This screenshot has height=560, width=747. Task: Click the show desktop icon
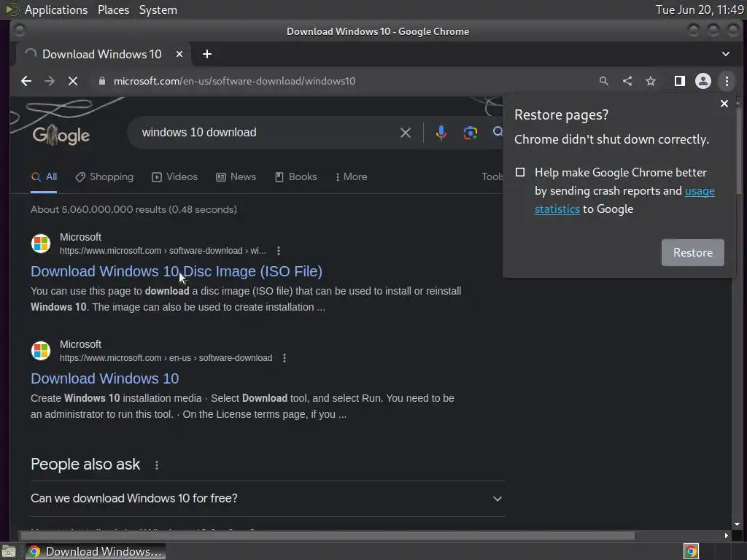click(9, 552)
